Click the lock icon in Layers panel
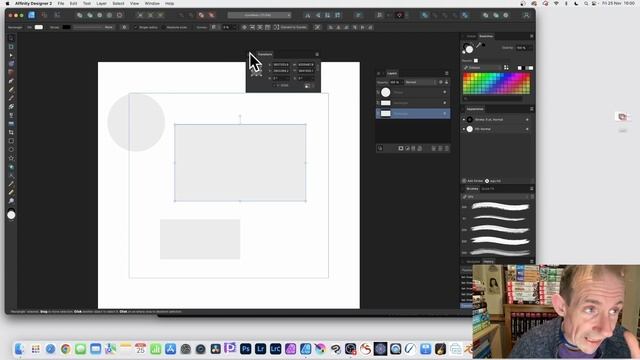 (446, 82)
